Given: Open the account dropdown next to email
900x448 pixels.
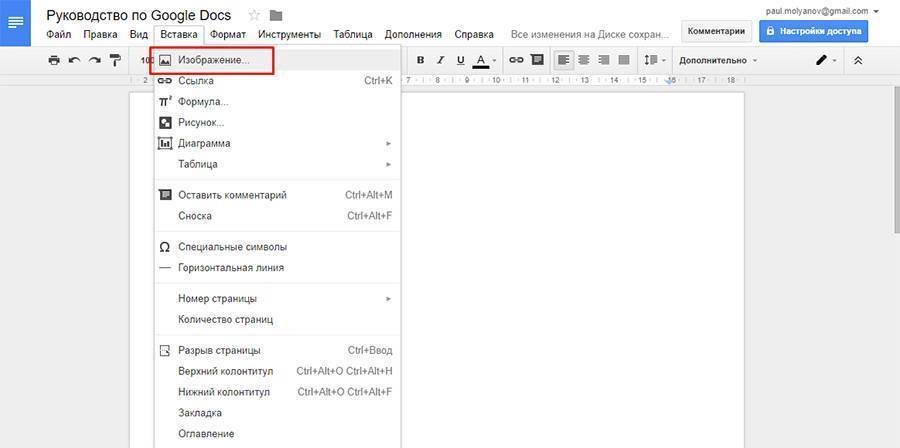Looking at the screenshot, I should pos(875,11).
